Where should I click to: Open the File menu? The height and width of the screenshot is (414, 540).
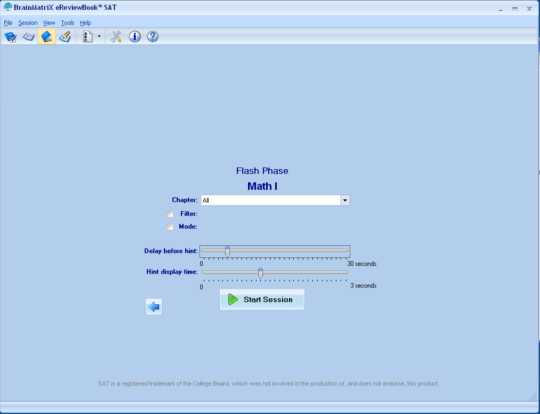(8, 23)
